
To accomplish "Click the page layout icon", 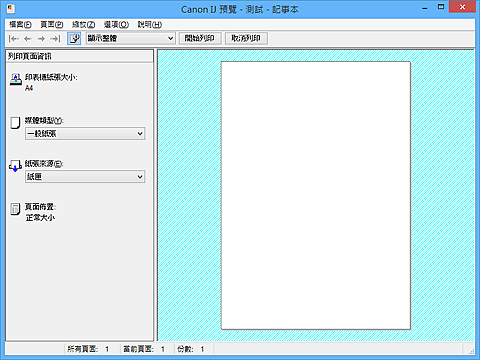I will coord(15,209).
